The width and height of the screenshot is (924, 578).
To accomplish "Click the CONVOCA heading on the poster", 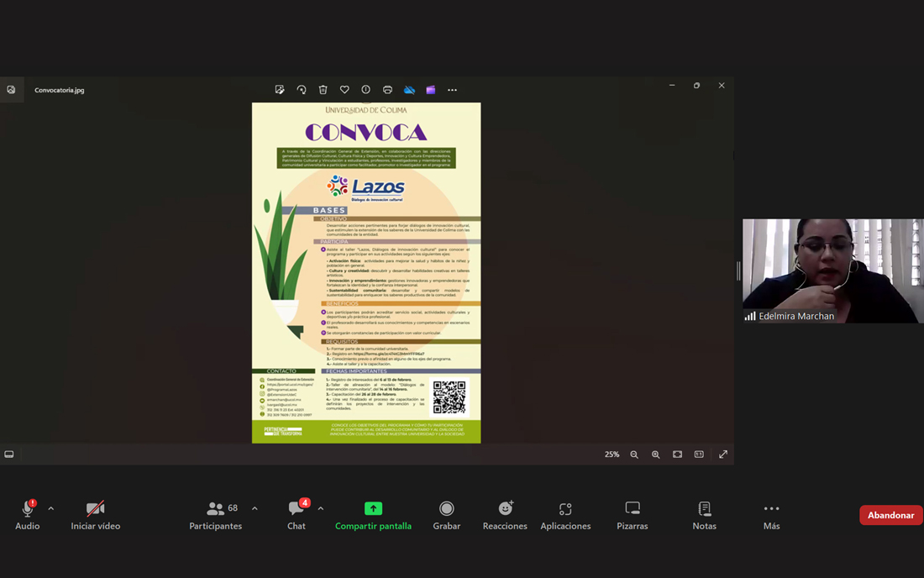I will 366,132.
